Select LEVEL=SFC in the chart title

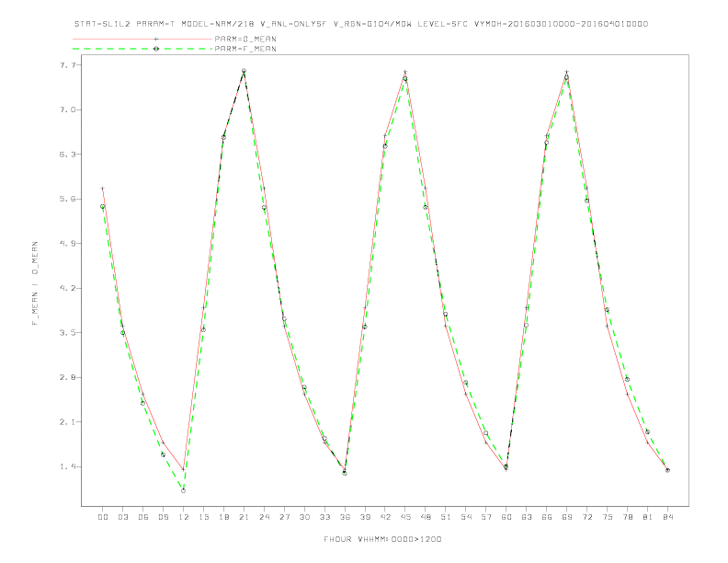(442, 24)
